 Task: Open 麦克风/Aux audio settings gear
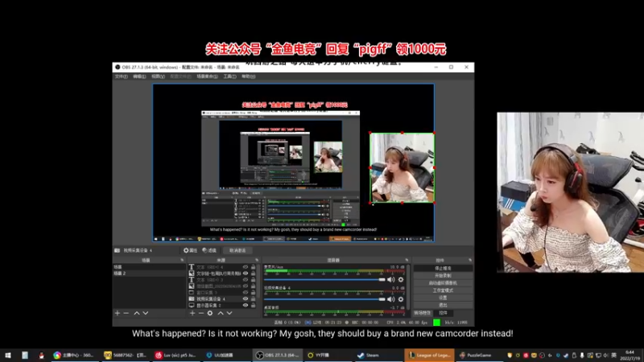pyautogui.click(x=401, y=280)
